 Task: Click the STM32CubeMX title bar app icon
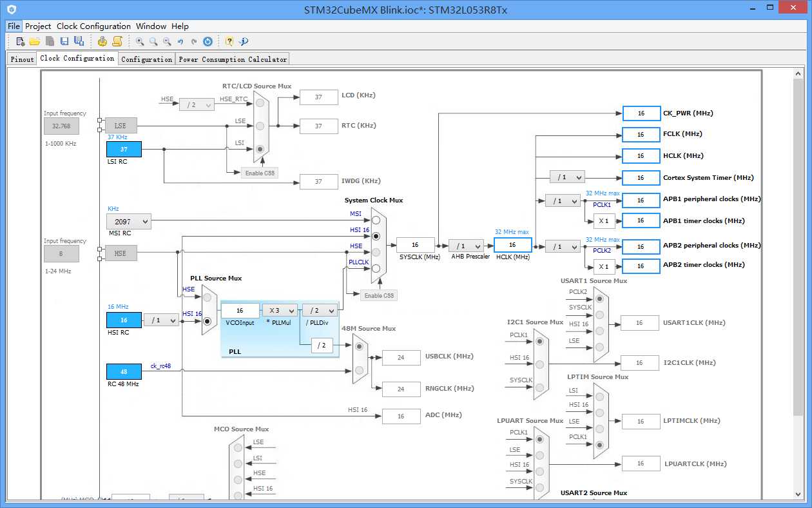click(x=11, y=9)
